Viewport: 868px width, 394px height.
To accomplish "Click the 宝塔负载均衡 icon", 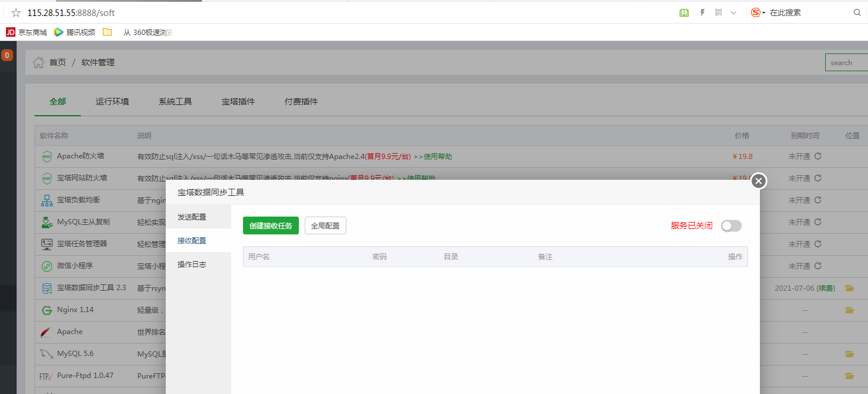I will (x=47, y=200).
